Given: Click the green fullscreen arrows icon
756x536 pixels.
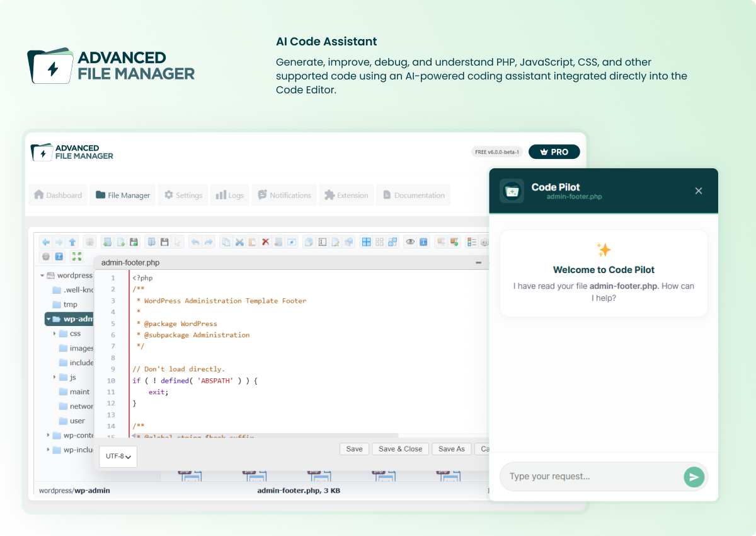Looking at the screenshot, I should pyautogui.click(x=77, y=256).
